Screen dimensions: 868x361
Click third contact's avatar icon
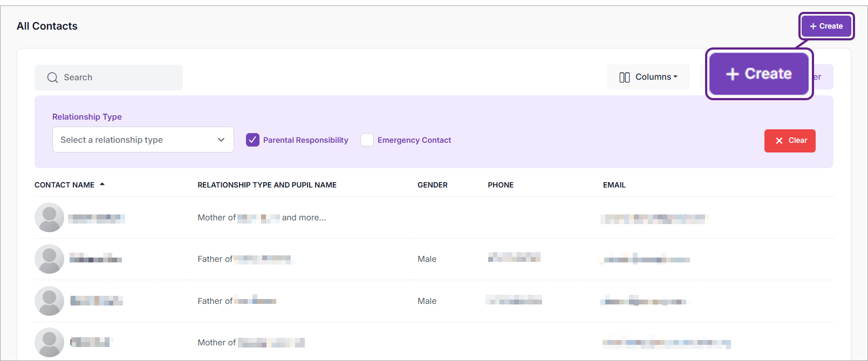[x=49, y=301]
